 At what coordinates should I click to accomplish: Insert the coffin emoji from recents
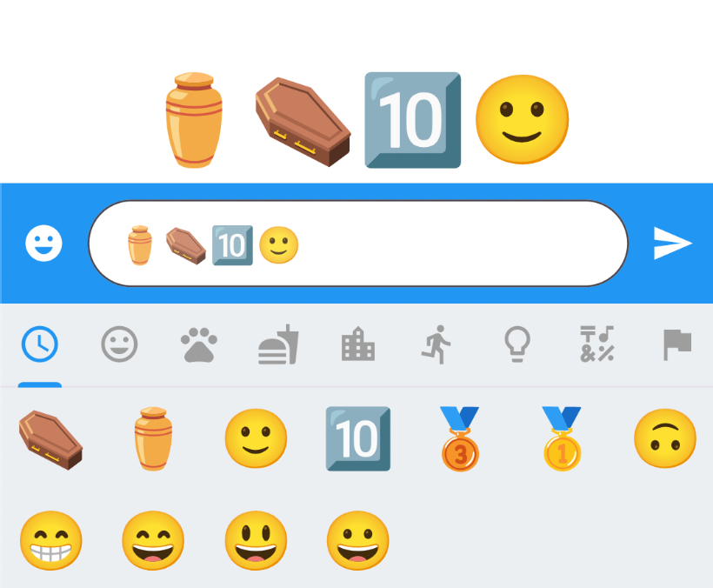51,439
